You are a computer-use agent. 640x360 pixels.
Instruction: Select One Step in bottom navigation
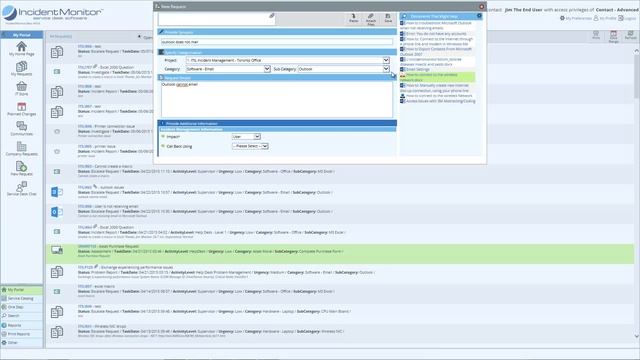click(22, 307)
